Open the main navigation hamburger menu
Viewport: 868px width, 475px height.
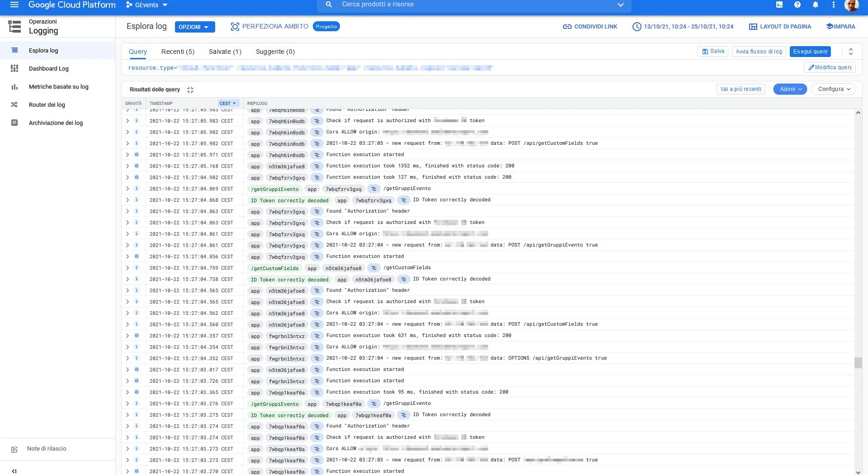click(14, 5)
